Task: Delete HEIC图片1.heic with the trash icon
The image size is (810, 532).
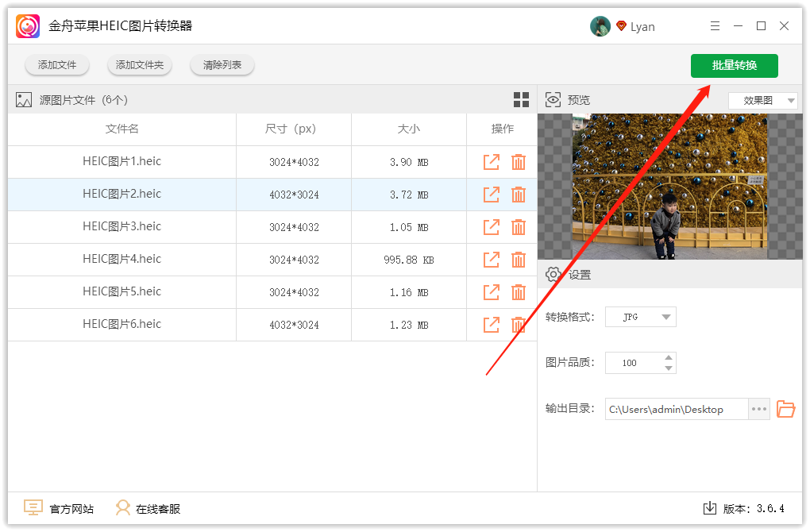Action: click(519, 162)
